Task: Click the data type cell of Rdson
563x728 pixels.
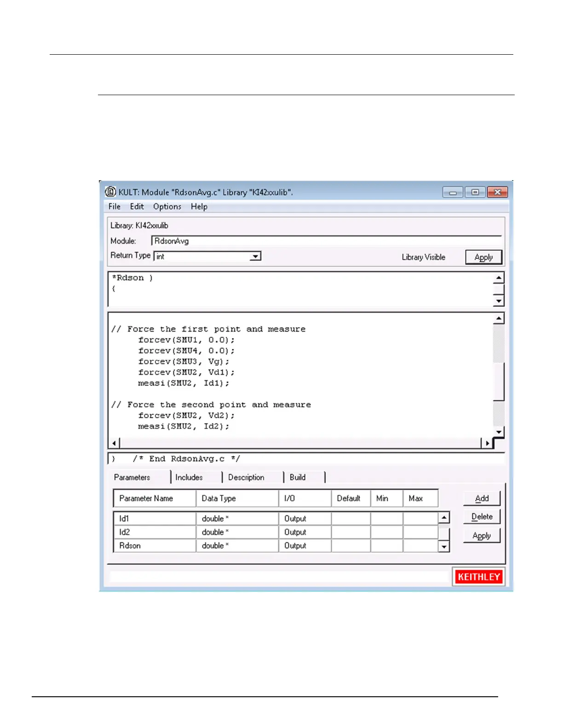Action: 237,546
